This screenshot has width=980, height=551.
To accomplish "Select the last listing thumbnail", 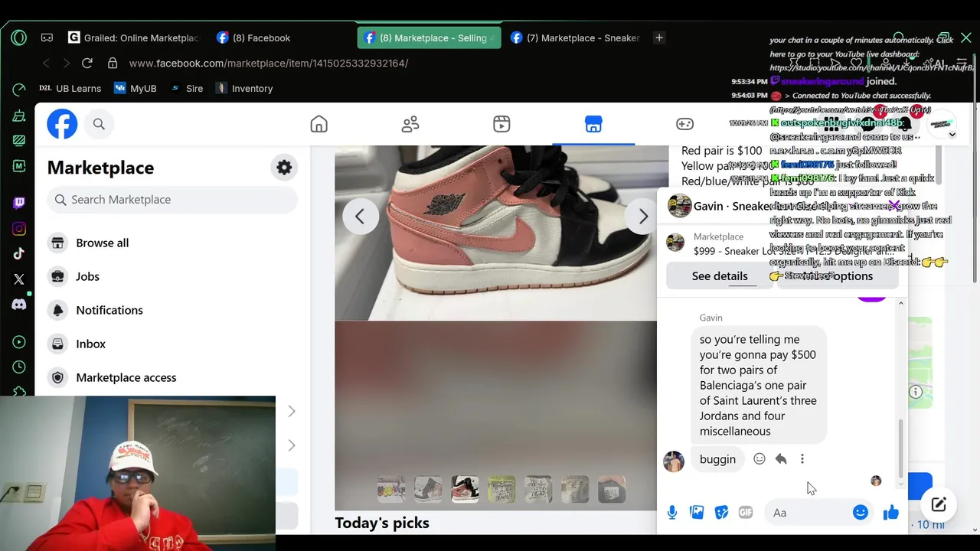I will point(612,488).
